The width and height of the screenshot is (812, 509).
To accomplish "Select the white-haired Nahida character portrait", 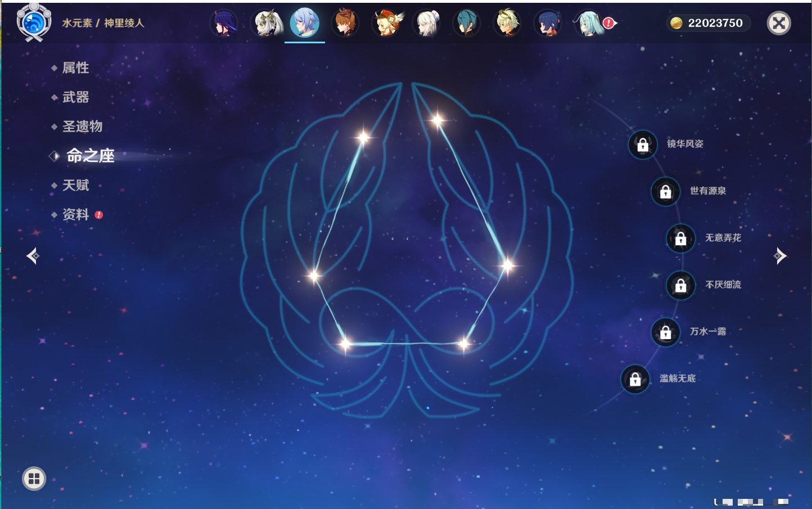I will click(x=268, y=23).
